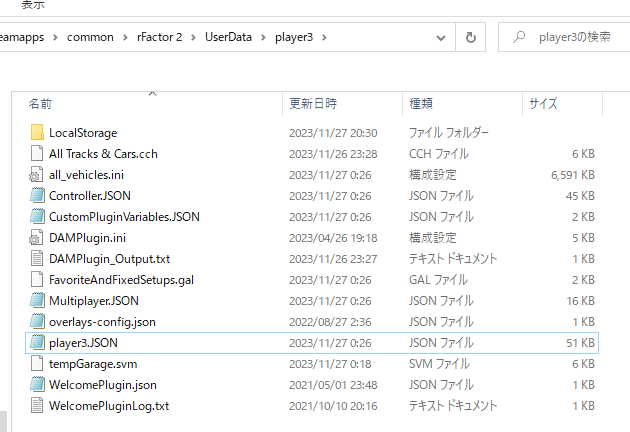
Task: Click the GAL ファイル type of FavoriteAndFixedSetups.gal
Action: pyautogui.click(x=438, y=280)
